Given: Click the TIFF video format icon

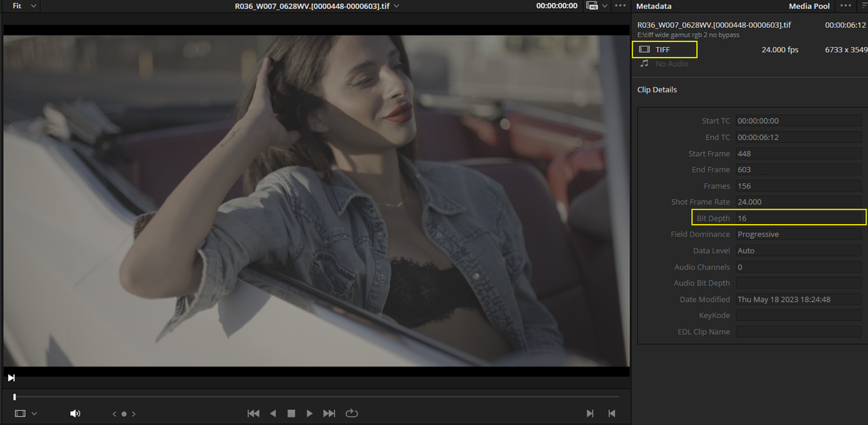Looking at the screenshot, I should [x=644, y=50].
